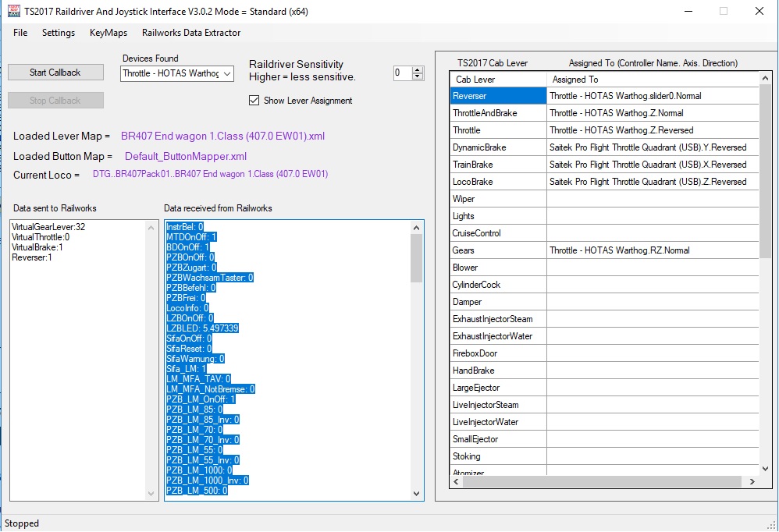
Task: Open the Settings menu
Action: tap(58, 33)
